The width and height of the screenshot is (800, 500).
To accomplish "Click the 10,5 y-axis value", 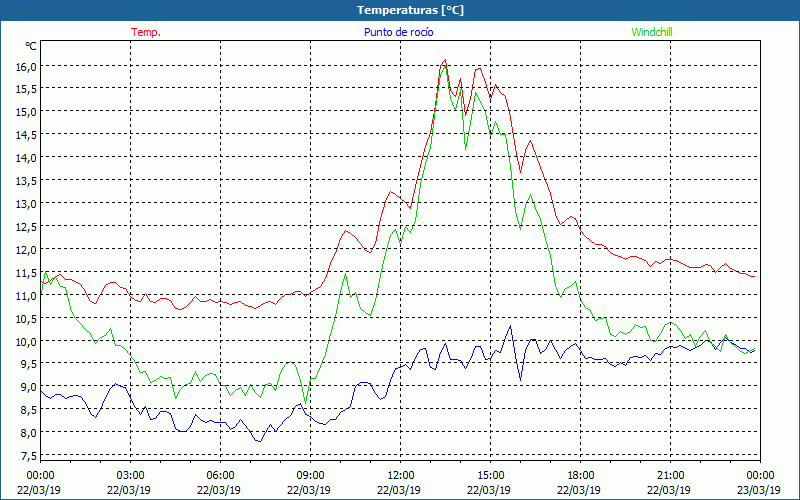I will 27,319.
